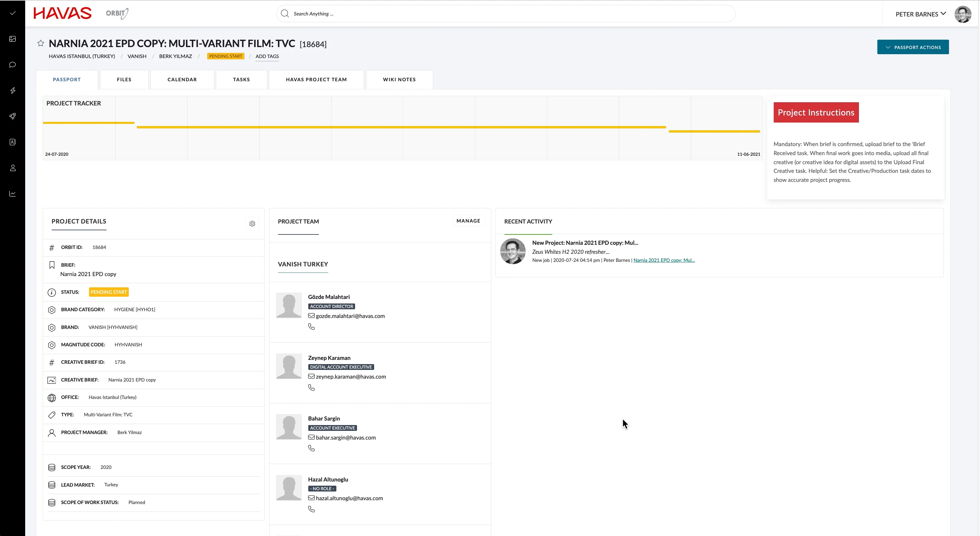Screen dimensions: 980x536
Task: Star this project as favorite
Action: point(41,43)
